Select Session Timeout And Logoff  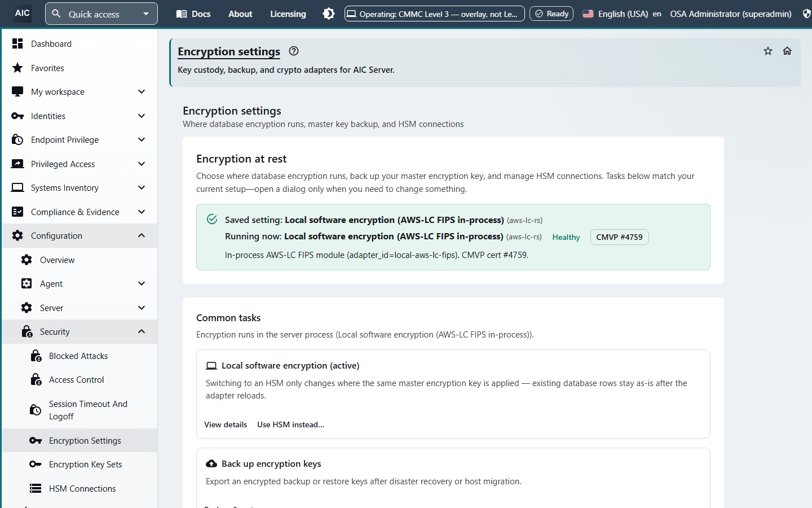click(x=80, y=410)
